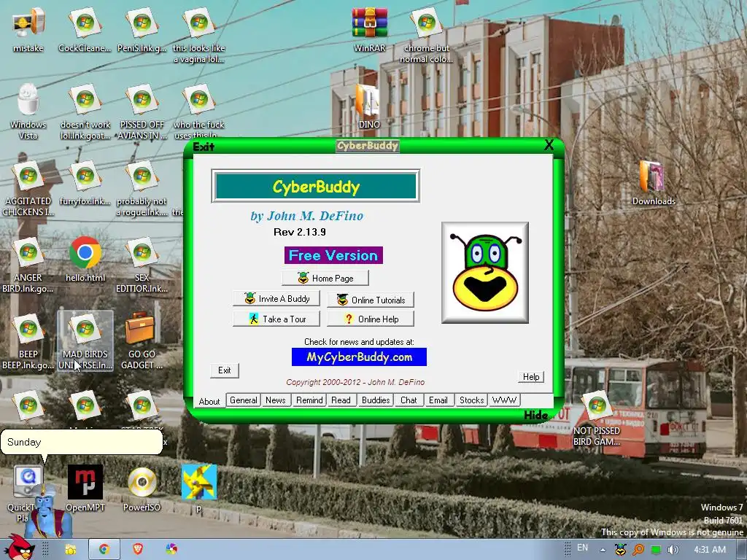747x560 pixels.
Task: Select the DINO folder on desktop
Action: click(368, 106)
